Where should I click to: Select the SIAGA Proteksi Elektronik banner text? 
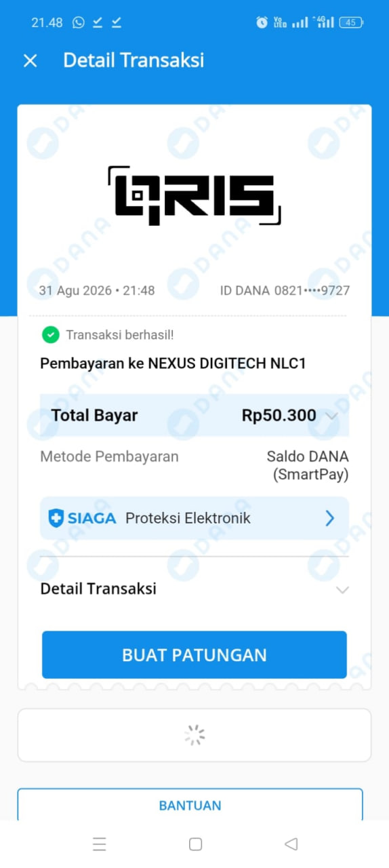[x=149, y=518]
